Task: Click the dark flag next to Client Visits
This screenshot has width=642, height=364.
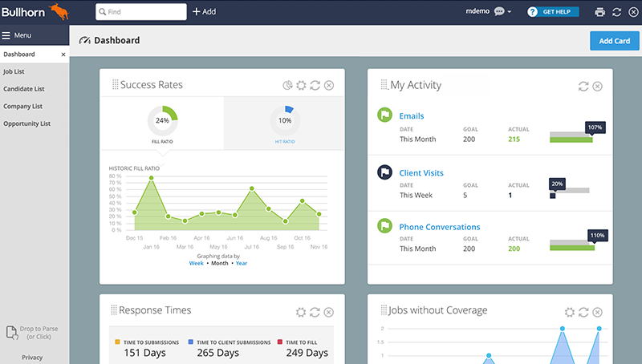Action: pyautogui.click(x=385, y=172)
